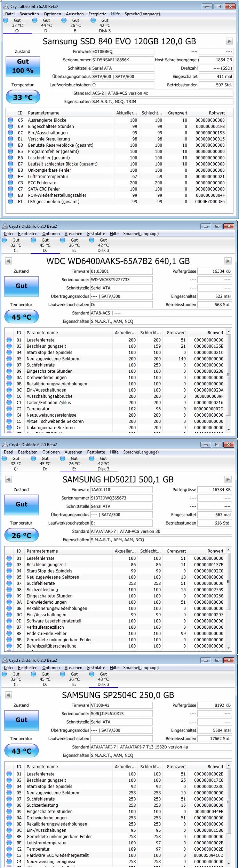The height and width of the screenshot is (868, 239).
Task: Click the 33 °C temperature button
Action: [23, 97]
